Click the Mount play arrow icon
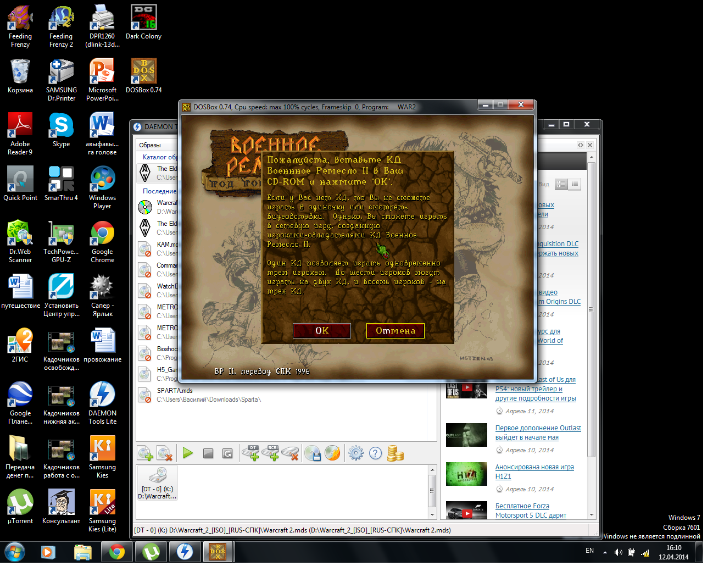The width and height of the screenshot is (713, 588). (188, 453)
